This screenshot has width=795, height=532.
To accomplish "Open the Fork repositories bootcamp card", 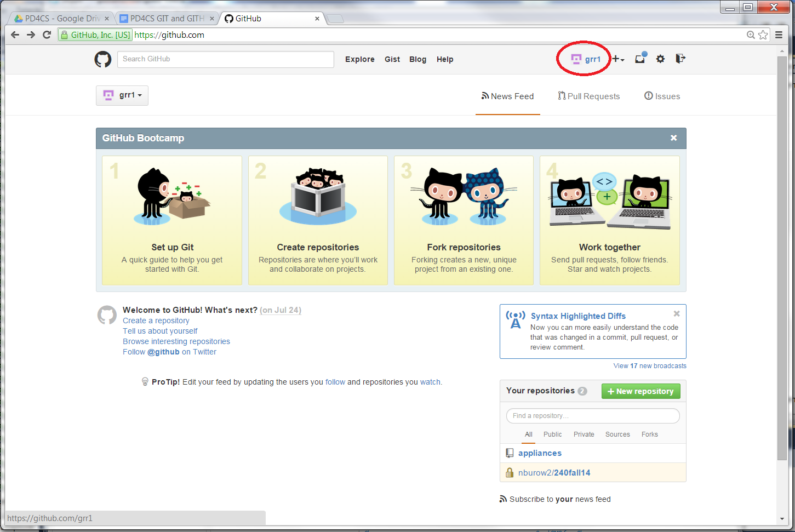I will 464,220.
